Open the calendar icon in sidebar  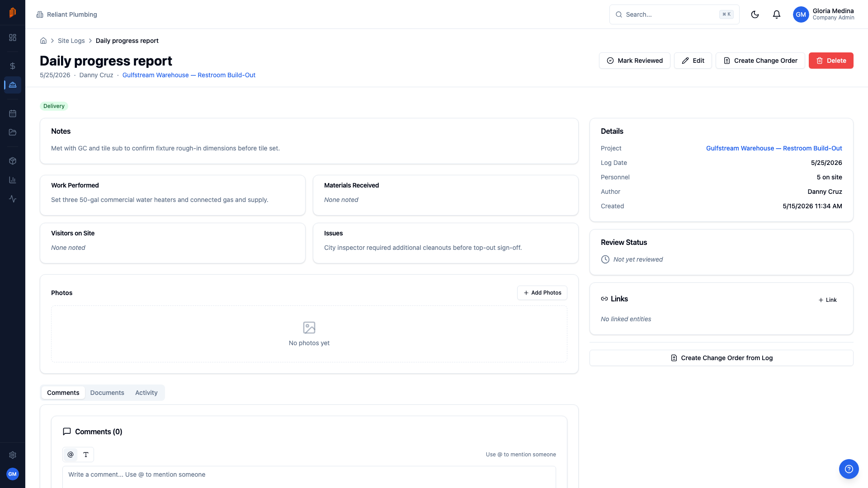(x=13, y=113)
